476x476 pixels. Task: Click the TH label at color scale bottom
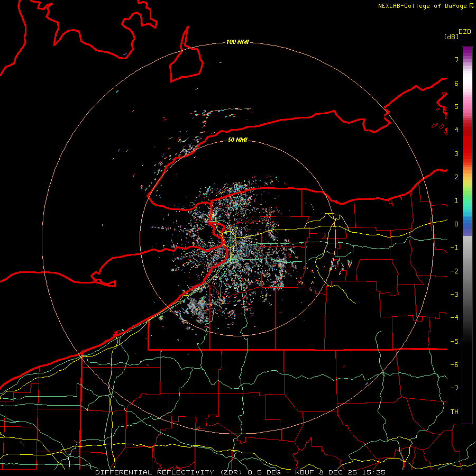point(454,411)
